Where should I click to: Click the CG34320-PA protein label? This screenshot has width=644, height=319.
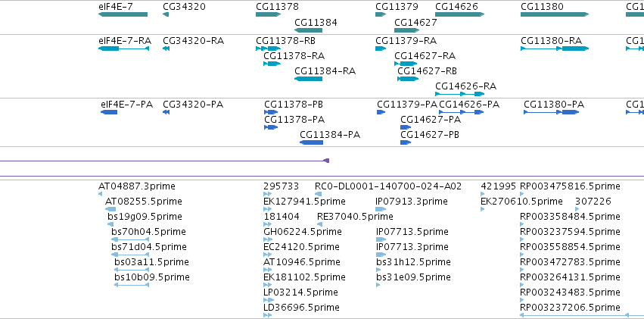pos(193,105)
